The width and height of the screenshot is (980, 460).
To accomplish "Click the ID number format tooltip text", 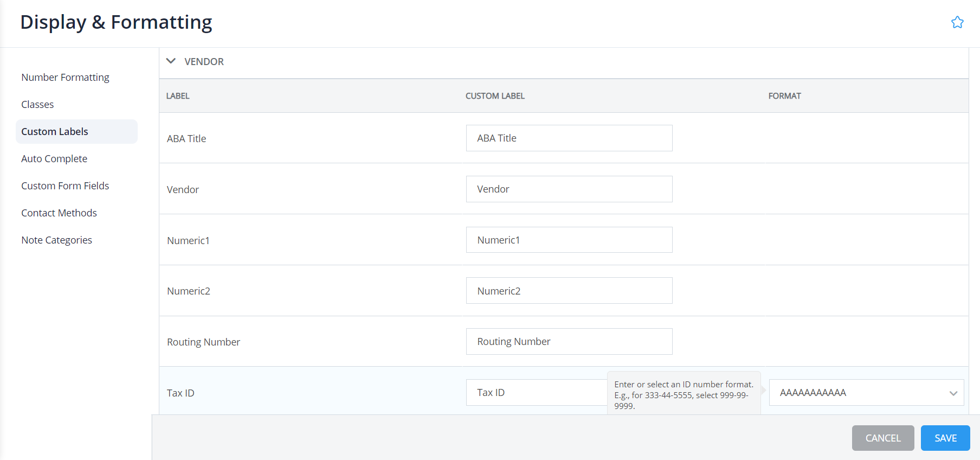I will (x=684, y=395).
